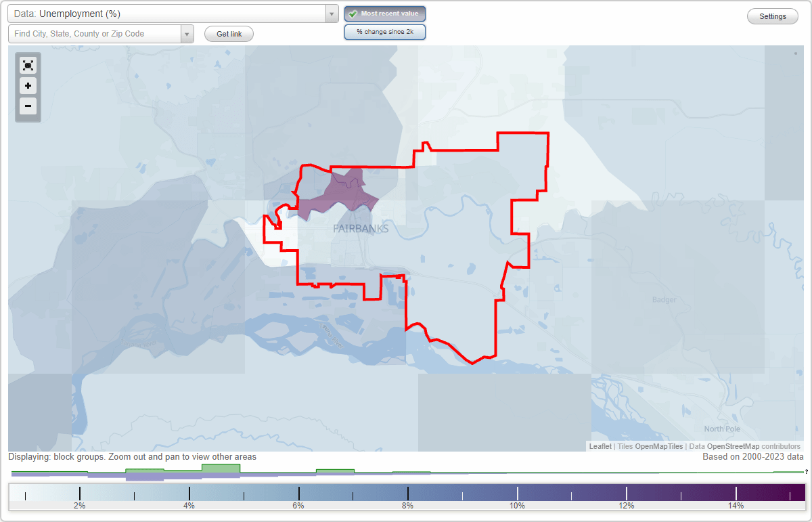Click the green checkmark on Most recent value

click(353, 13)
